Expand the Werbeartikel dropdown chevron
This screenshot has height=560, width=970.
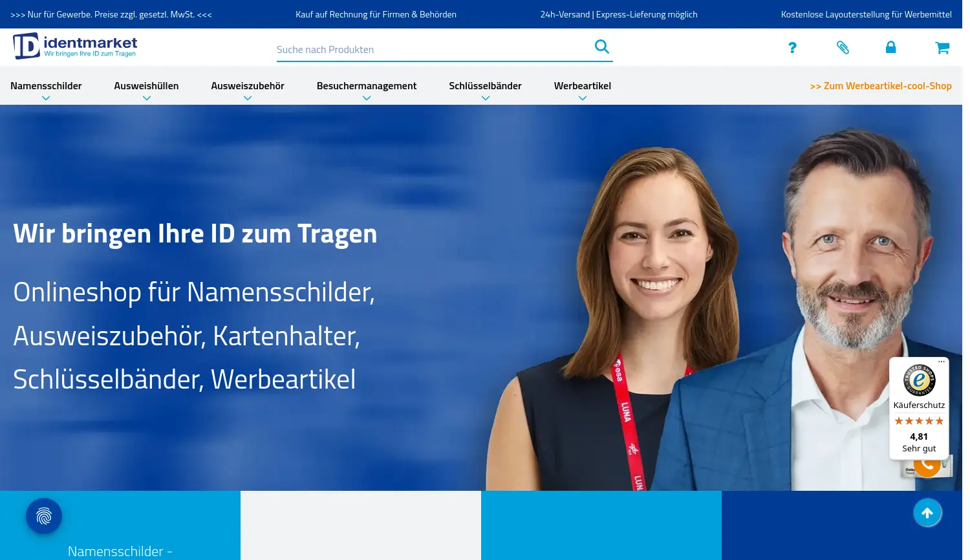tap(582, 98)
